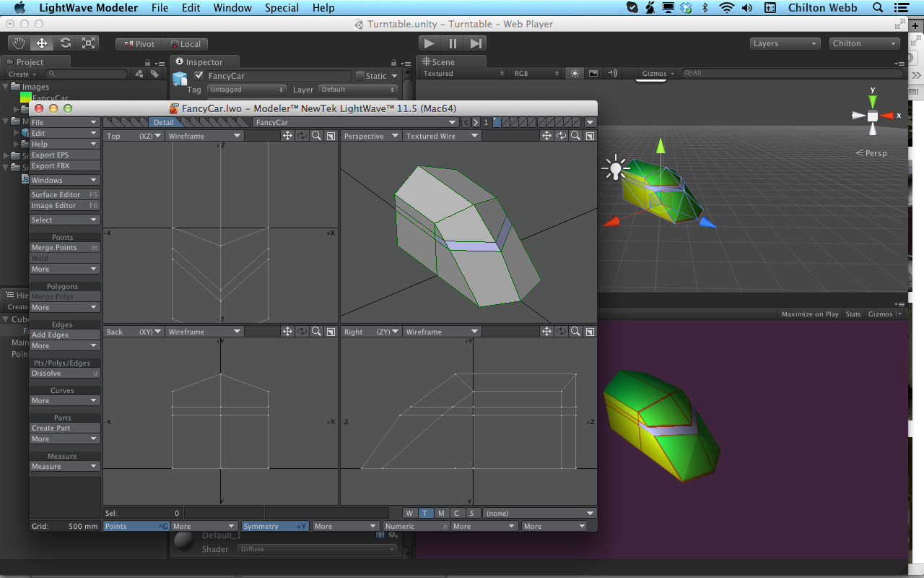This screenshot has width=924, height=578.
Task: Click the zoom magnifier in the Right viewport
Action: pyautogui.click(x=576, y=332)
